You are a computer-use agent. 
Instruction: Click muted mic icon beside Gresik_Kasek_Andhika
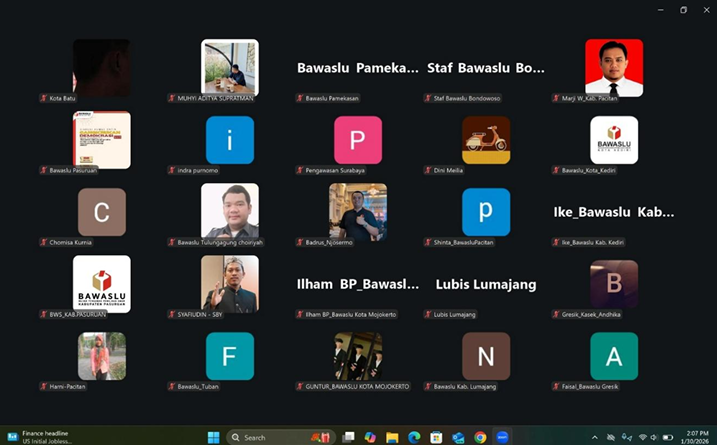coord(556,315)
